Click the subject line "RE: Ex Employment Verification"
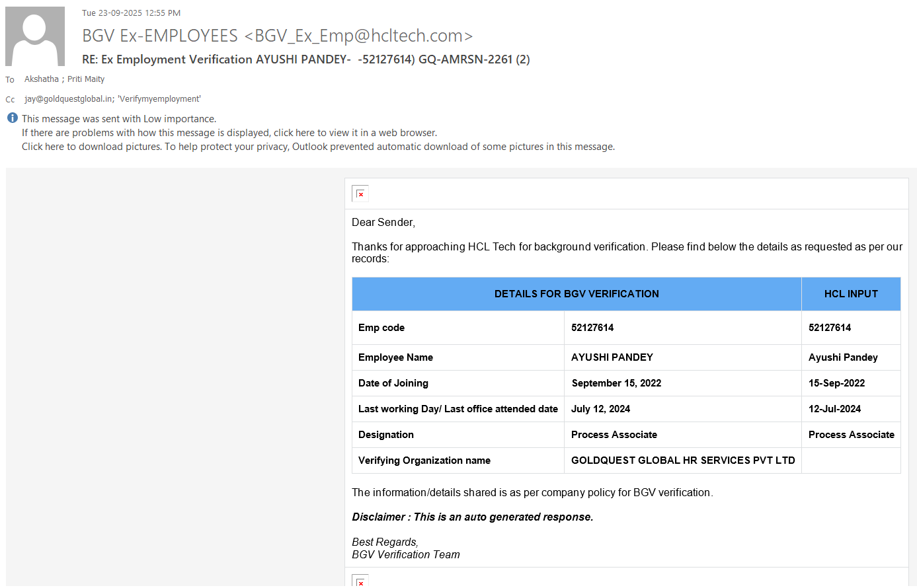This screenshot has width=917, height=588. (x=305, y=59)
